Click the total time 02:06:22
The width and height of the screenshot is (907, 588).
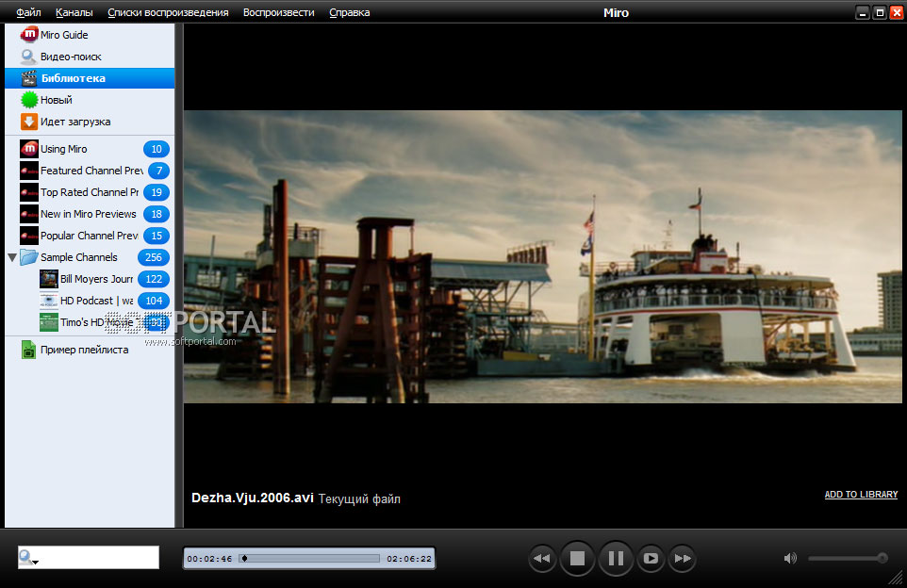coord(409,559)
